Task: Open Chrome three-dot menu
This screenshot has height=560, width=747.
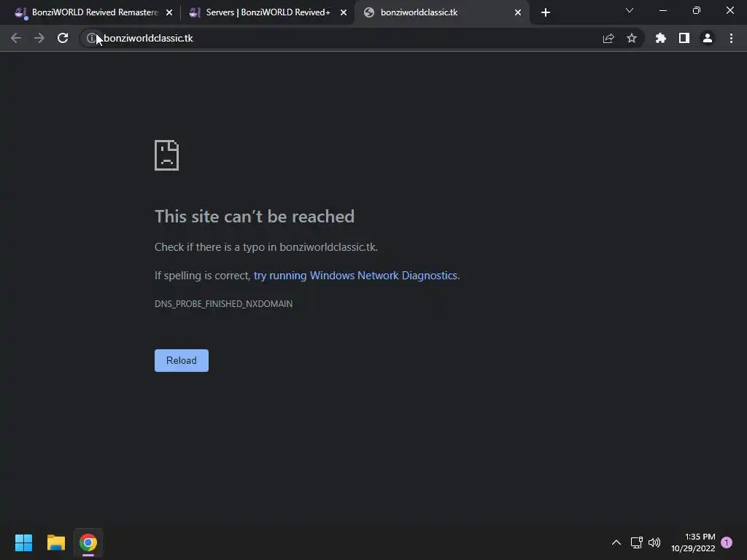Action: pyautogui.click(x=731, y=38)
